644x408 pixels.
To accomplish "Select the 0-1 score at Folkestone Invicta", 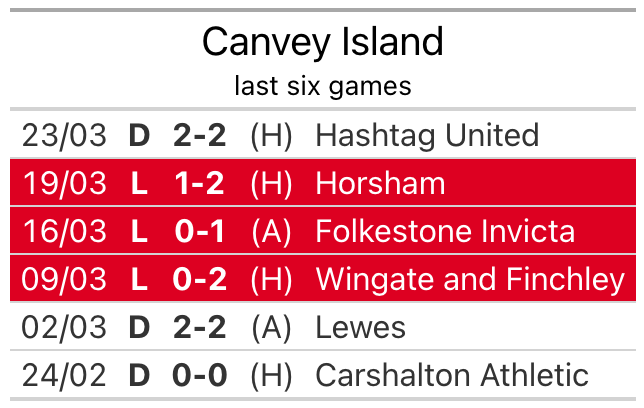I will click(x=199, y=231).
